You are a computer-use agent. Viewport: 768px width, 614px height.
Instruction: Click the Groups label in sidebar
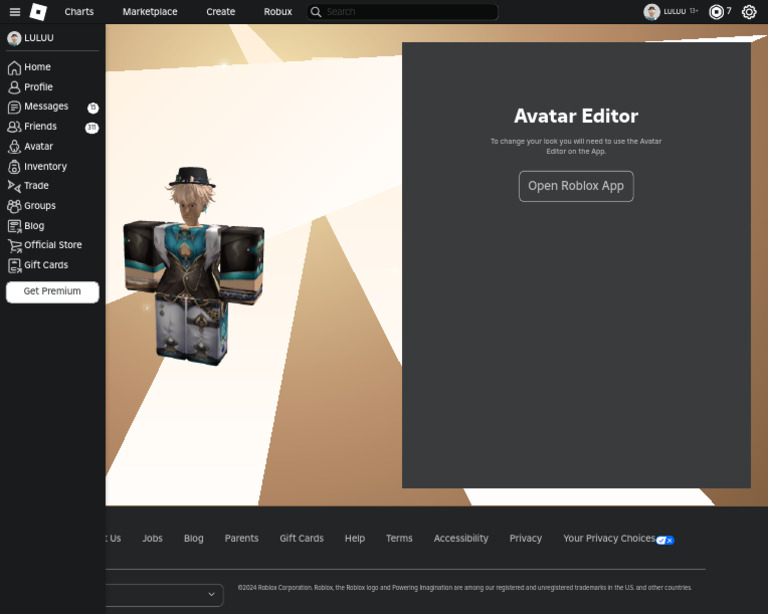40,206
